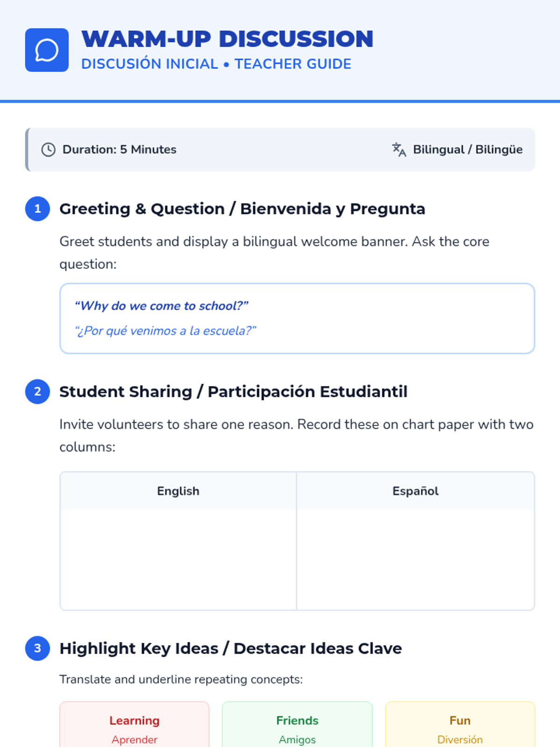Viewport: 560px width, 747px height.
Task: Select the step 1 number badge
Action: coord(37,209)
